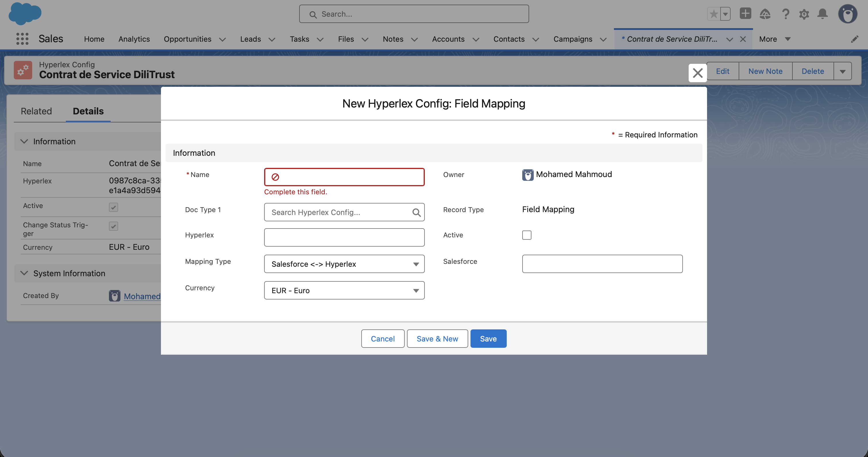Open the notifications bell
The height and width of the screenshot is (457, 868).
[823, 14]
